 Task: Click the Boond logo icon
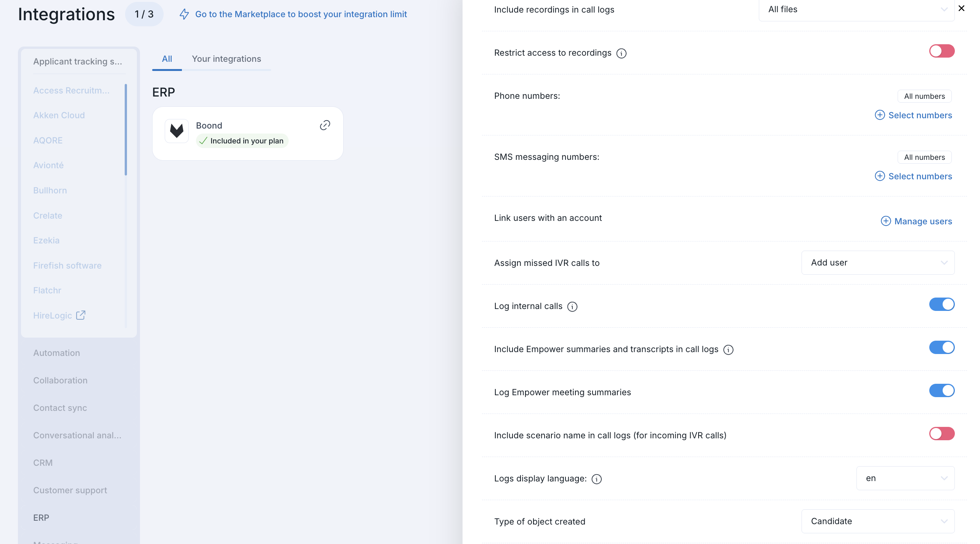(x=177, y=131)
